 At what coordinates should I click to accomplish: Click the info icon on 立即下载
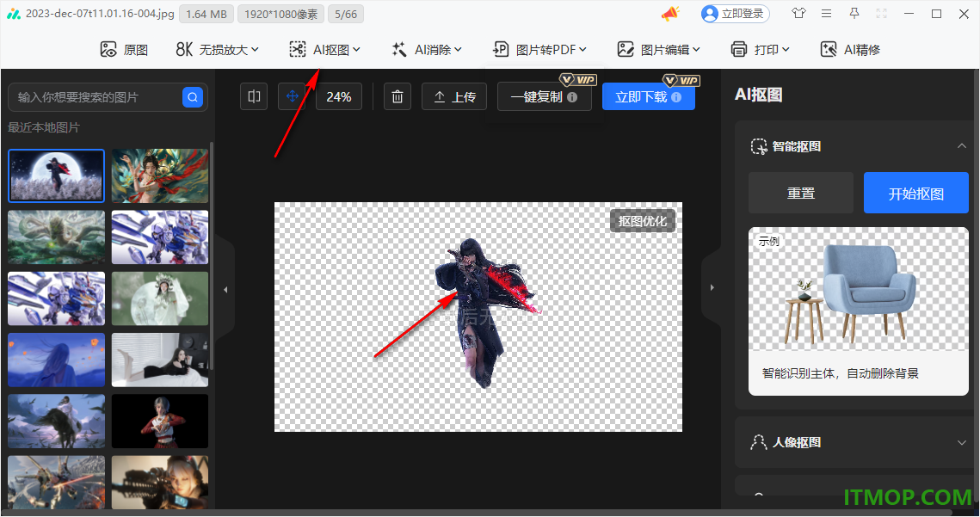(x=676, y=97)
